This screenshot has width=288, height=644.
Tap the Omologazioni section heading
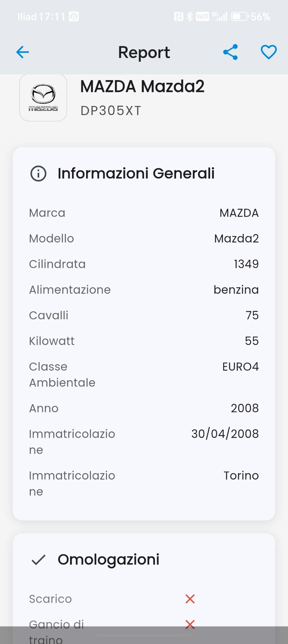(x=108, y=559)
